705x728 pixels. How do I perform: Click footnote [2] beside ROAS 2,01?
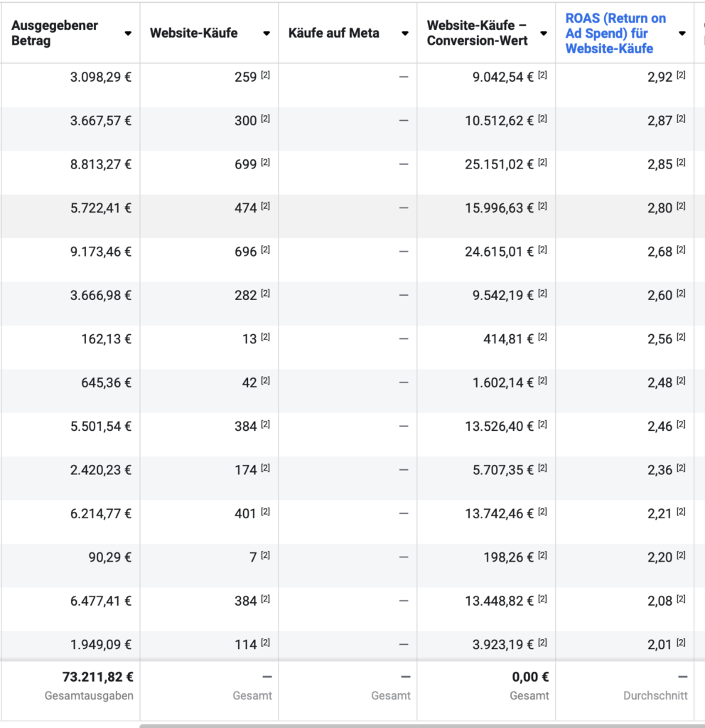[x=681, y=643]
